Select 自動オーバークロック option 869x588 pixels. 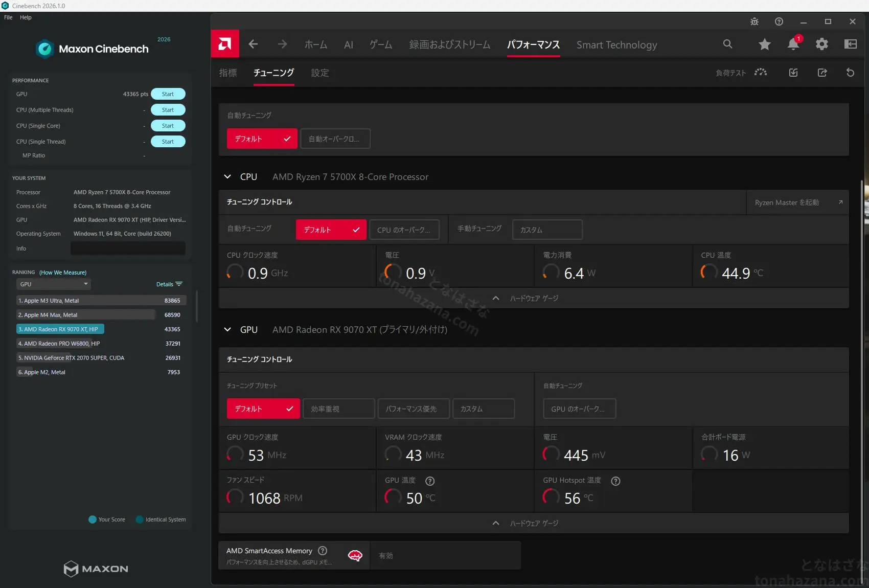click(x=335, y=139)
